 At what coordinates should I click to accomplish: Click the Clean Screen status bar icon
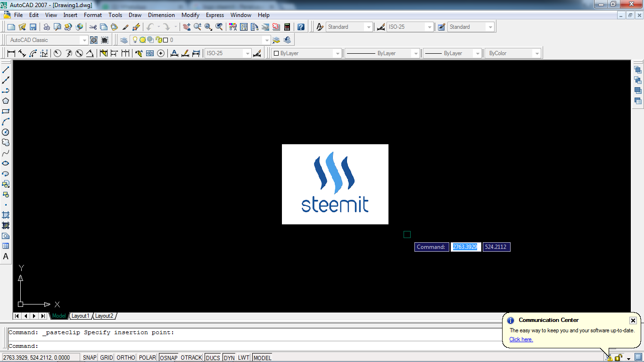(x=638, y=357)
